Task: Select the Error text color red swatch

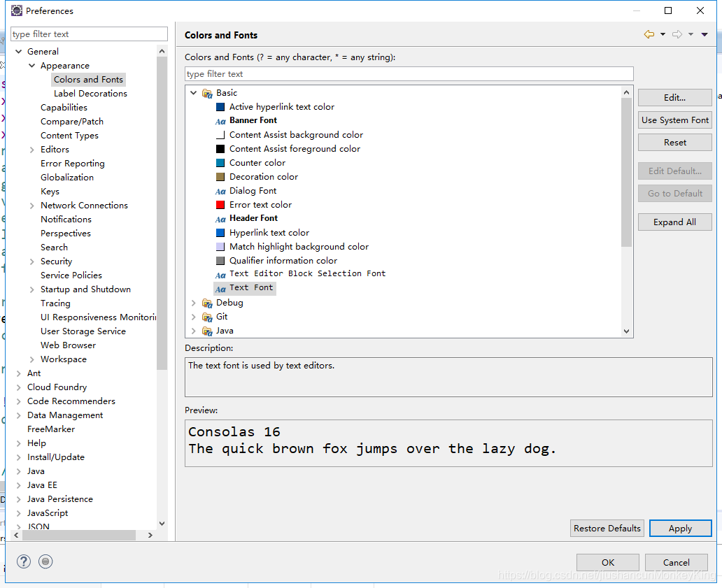Action: (220, 205)
